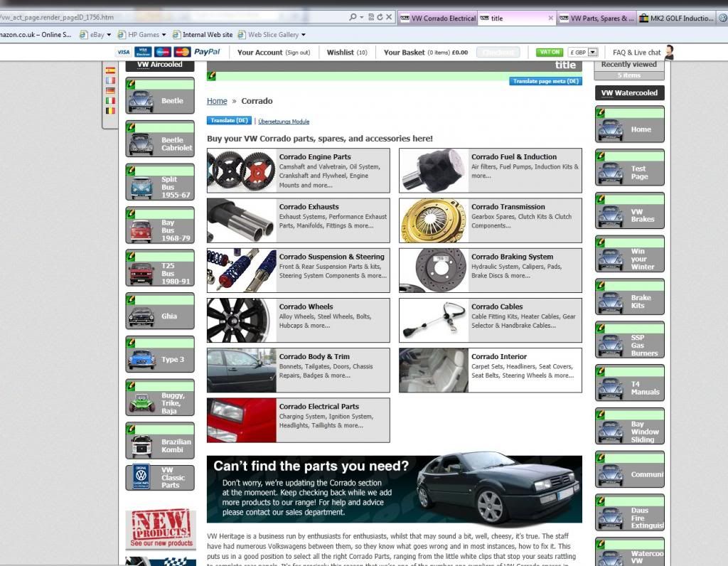
Task: Select the Spanish flag language icon
Action: click(110, 70)
